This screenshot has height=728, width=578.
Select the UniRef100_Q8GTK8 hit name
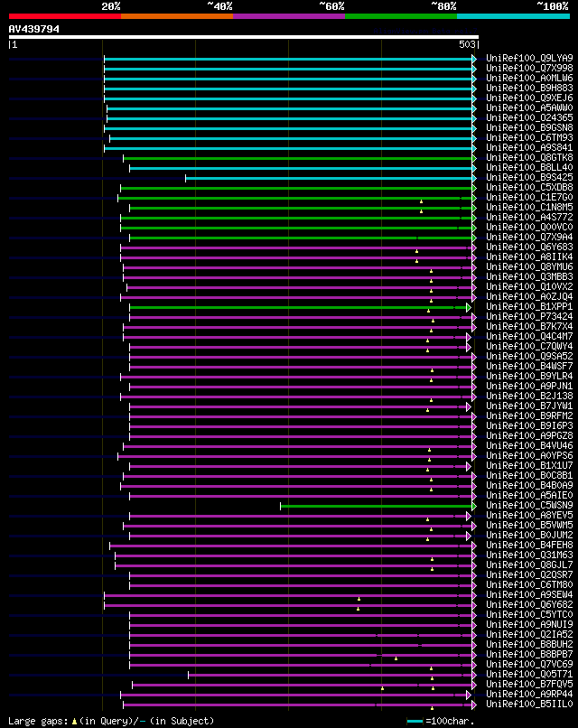click(529, 157)
